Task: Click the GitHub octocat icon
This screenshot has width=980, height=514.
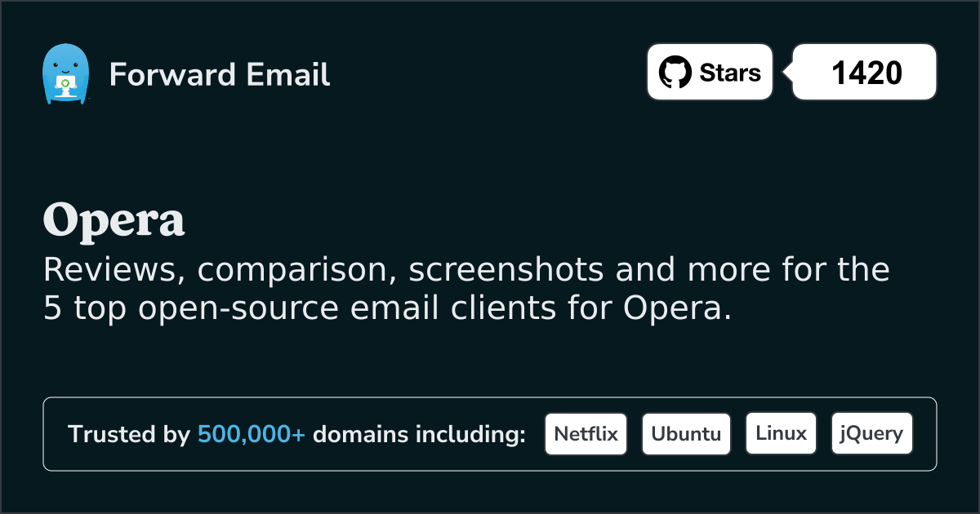Action: 675,72
